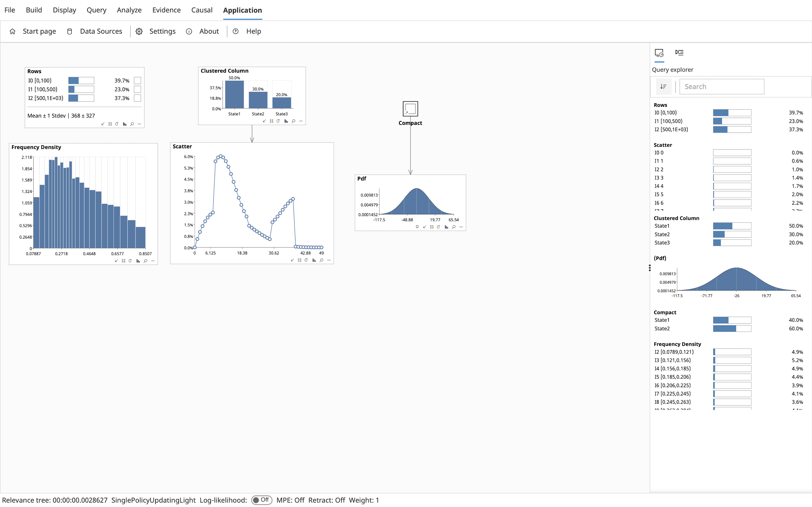Image resolution: width=812 pixels, height=507 pixels.
Task: Select the sigma icon on the Rows monitor
Action: click(x=116, y=124)
